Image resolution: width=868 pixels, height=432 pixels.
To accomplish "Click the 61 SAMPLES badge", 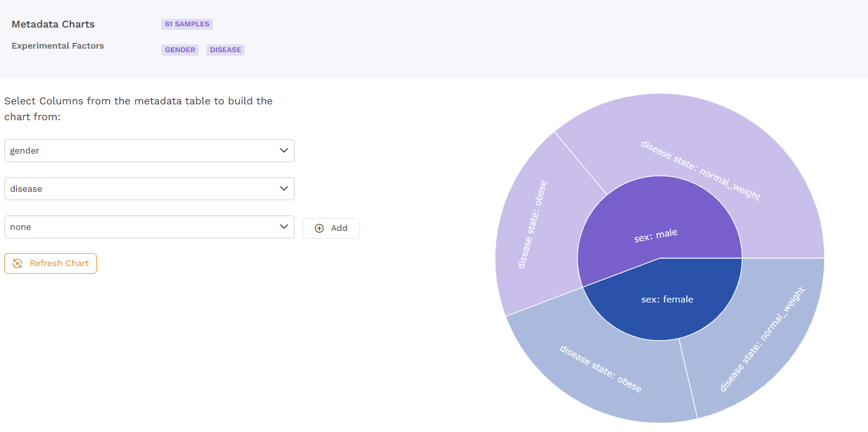I will tap(187, 24).
